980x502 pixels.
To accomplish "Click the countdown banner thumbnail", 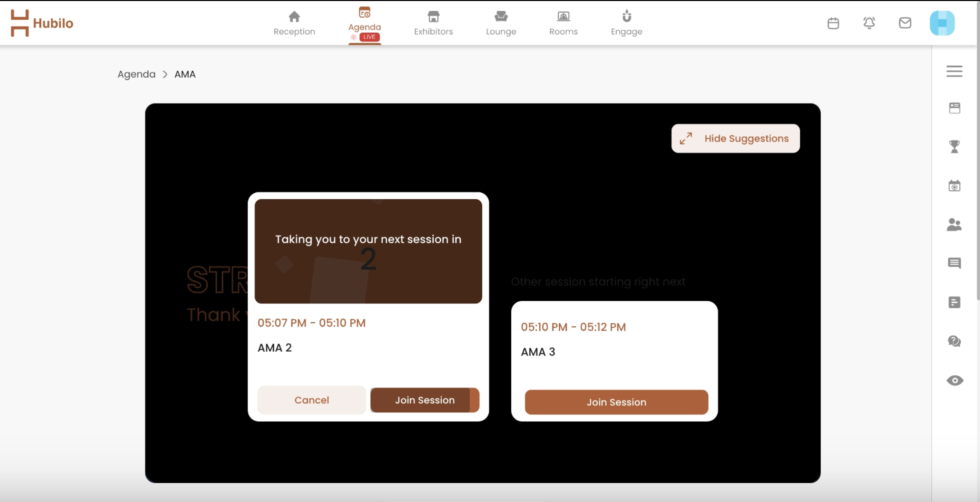I will [x=368, y=251].
